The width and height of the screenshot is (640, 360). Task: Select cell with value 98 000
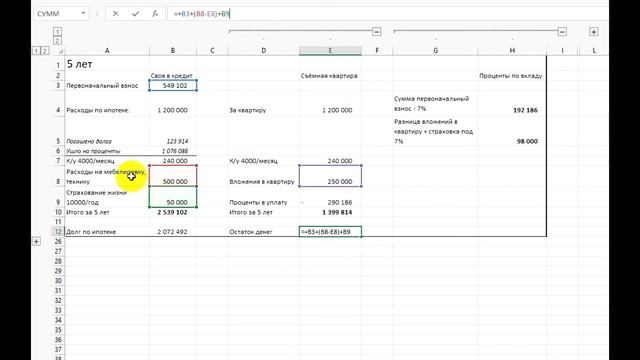click(512, 131)
